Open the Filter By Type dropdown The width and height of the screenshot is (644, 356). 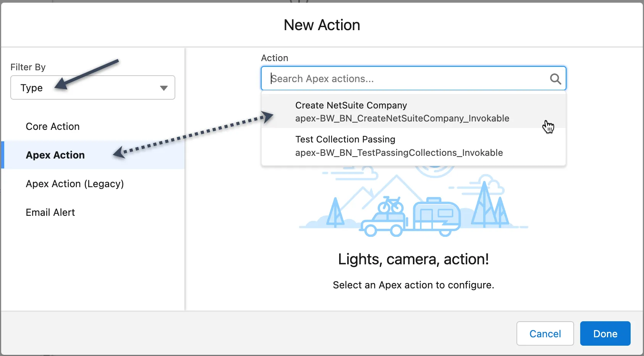pyautogui.click(x=93, y=87)
